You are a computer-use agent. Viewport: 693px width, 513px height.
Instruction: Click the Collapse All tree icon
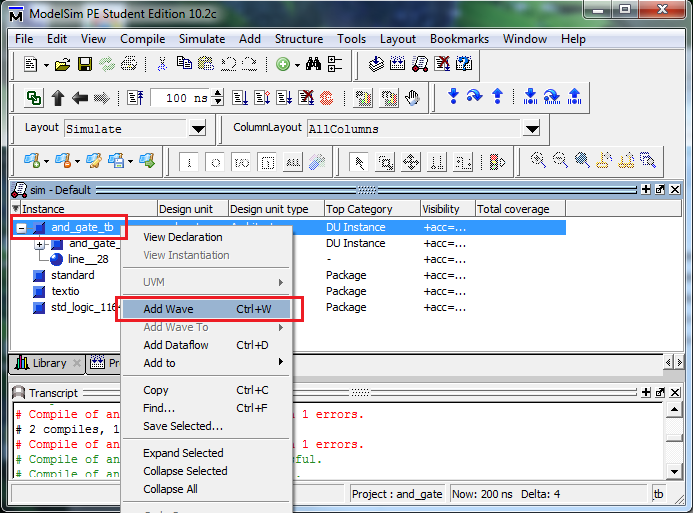pos(335,65)
